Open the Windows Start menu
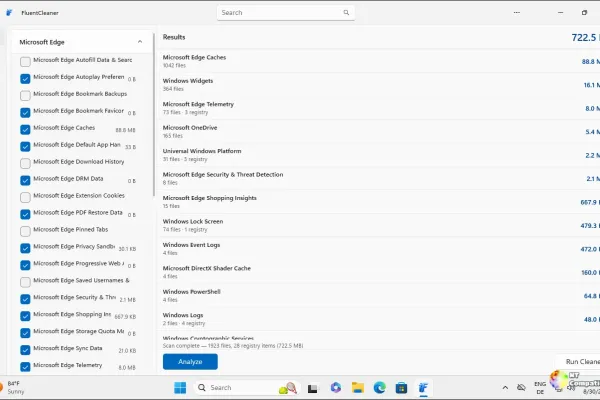 [180, 388]
